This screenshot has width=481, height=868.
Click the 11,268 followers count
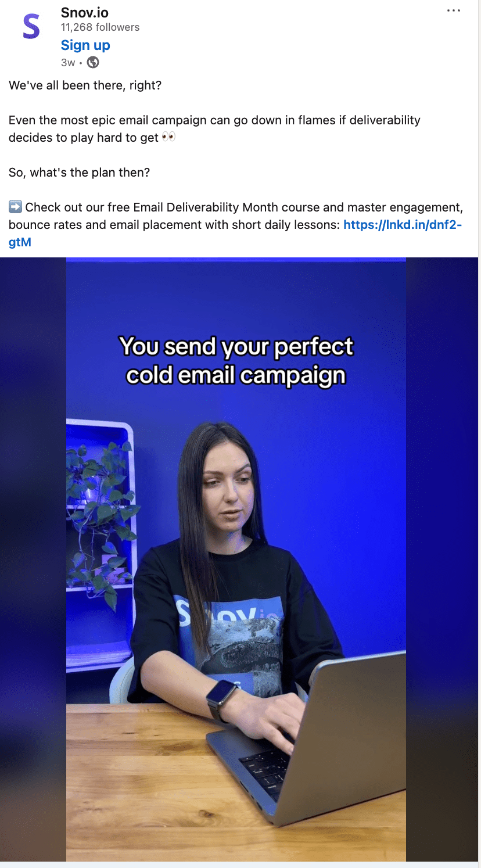pyautogui.click(x=100, y=27)
